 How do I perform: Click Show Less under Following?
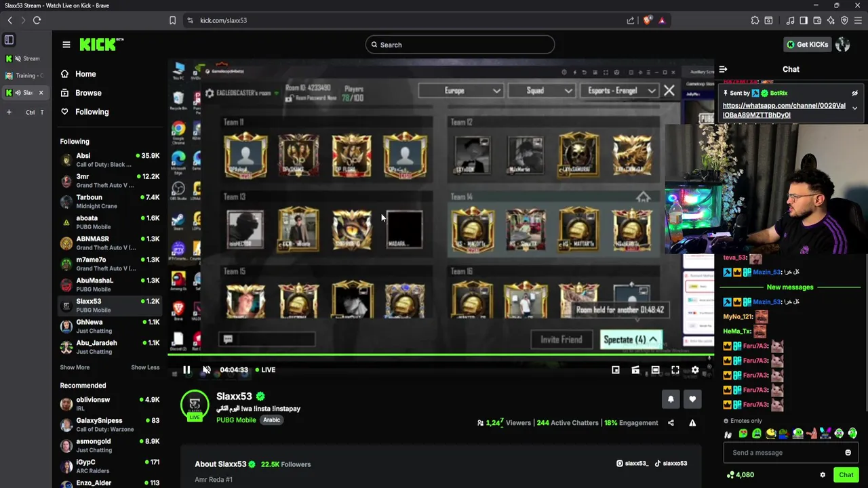[x=145, y=367]
